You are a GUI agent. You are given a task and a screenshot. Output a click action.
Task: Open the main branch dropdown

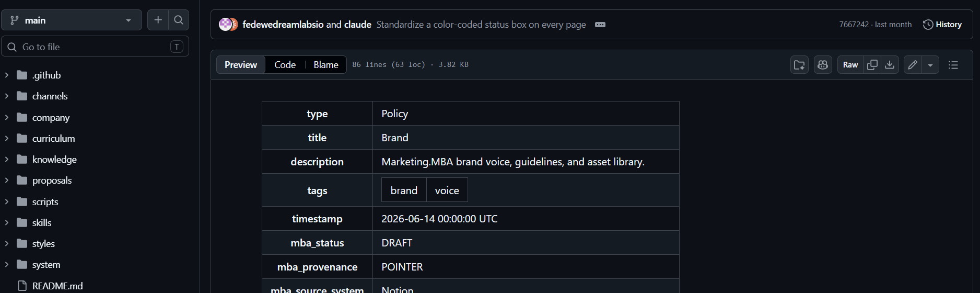72,20
